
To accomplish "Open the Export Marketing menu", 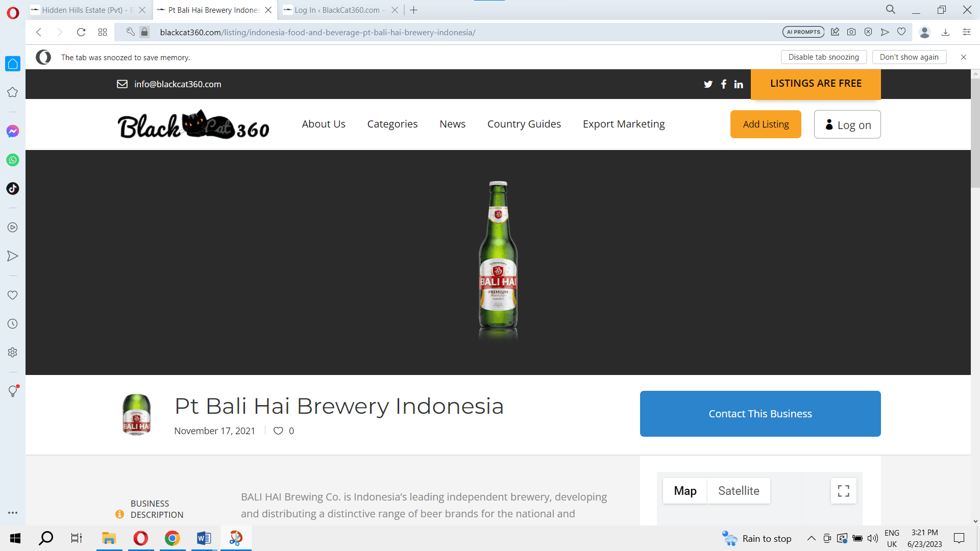I will pos(624,124).
